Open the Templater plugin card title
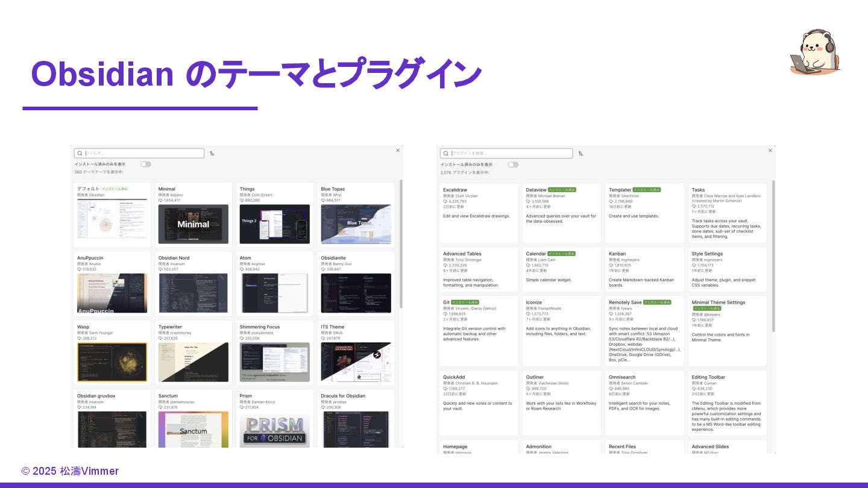 [620, 190]
